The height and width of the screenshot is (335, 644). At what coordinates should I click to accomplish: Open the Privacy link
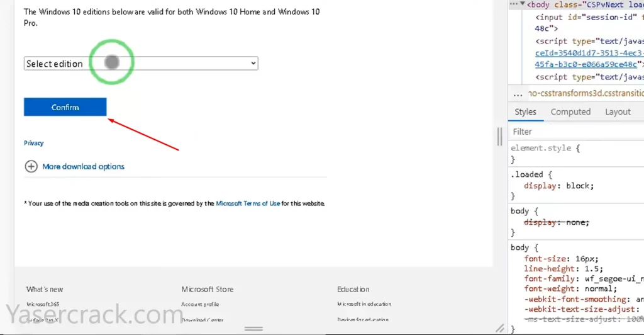point(34,143)
